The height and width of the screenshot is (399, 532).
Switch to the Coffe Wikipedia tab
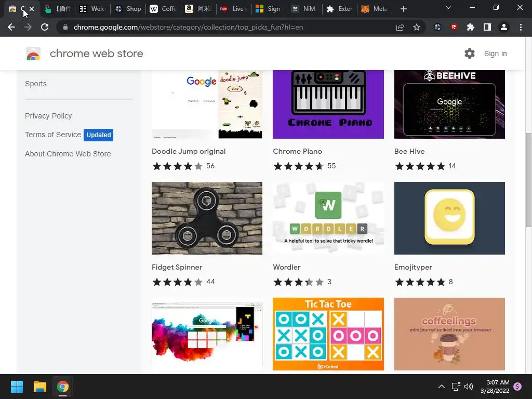163,9
